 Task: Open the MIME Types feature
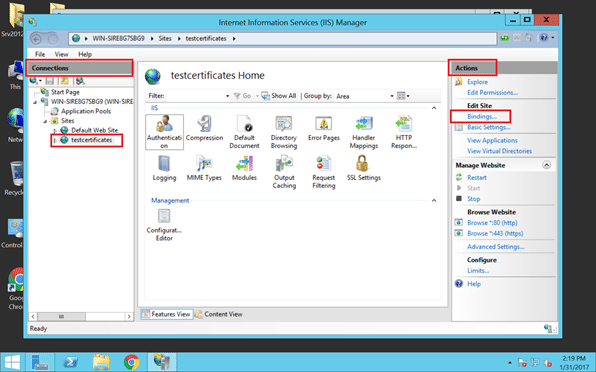(204, 168)
